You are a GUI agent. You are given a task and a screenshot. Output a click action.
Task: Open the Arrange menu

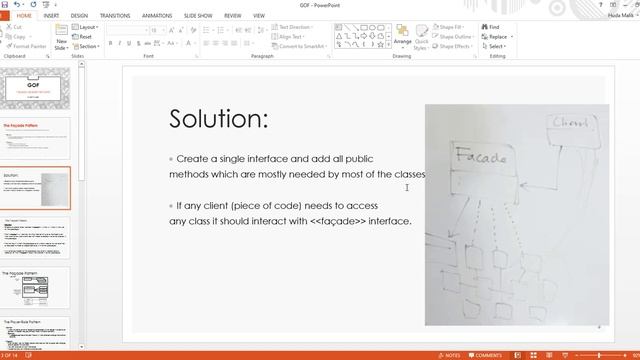(402, 37)
